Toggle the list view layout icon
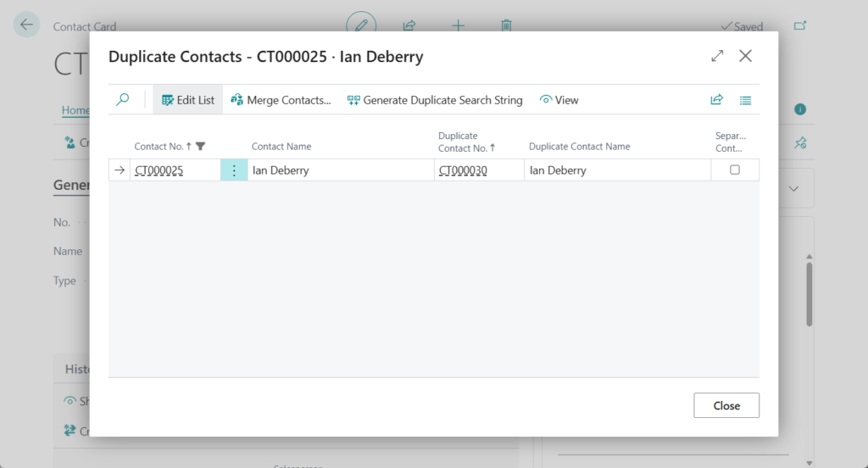Viewport: 868px width, 468px height. coord(745,100)
